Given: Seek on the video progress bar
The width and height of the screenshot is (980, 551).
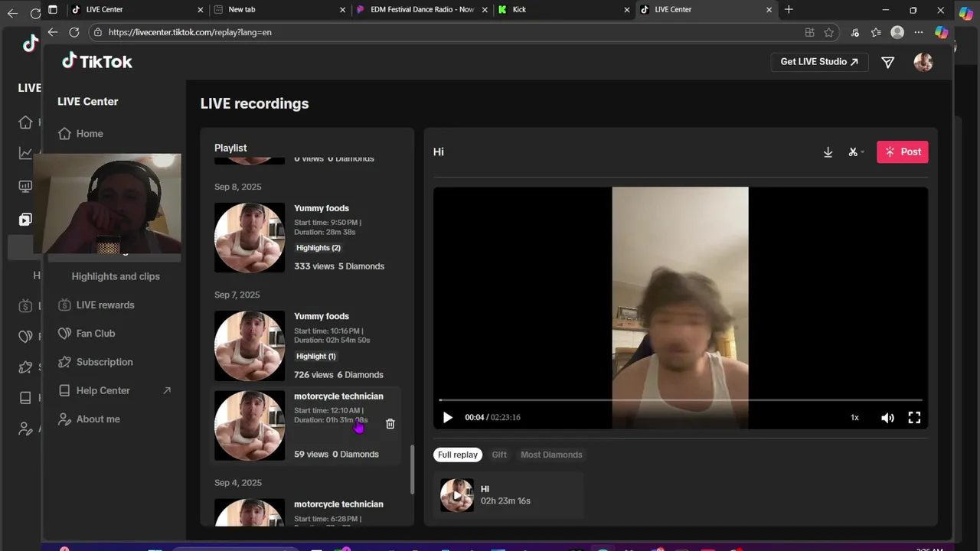Looking at the screenshot, I should (x=681, y=400).
